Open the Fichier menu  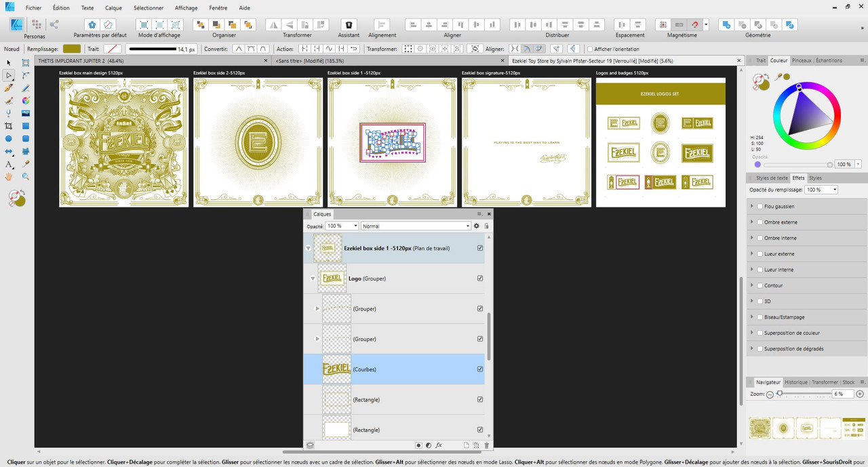[34, 7]
